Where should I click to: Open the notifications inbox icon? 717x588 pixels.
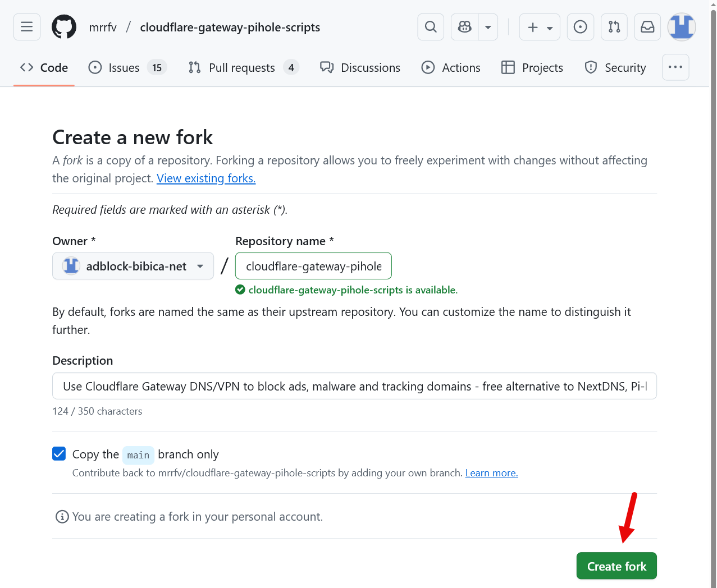(x=648, y=27)
